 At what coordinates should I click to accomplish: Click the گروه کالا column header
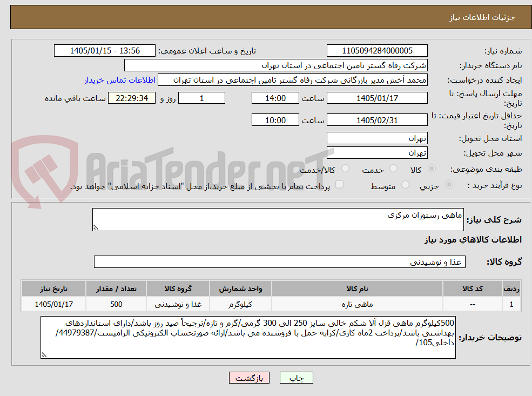tap(178, 289)
